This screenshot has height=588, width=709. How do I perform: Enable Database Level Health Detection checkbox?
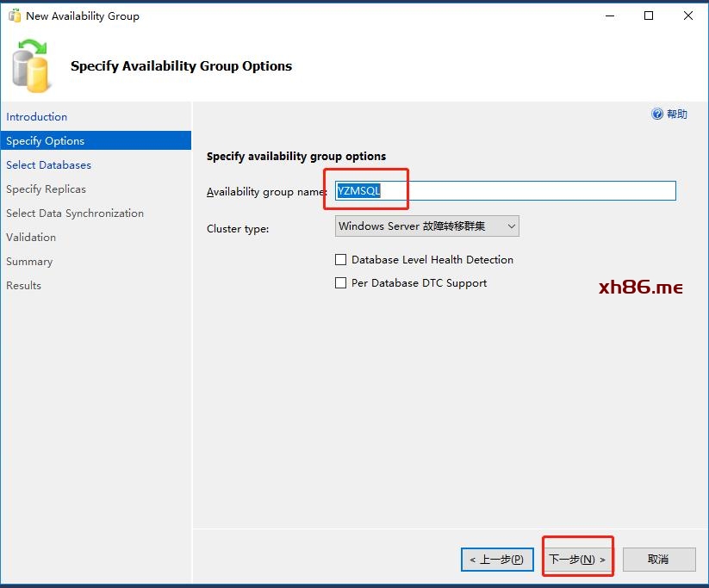tap(341, 259)
